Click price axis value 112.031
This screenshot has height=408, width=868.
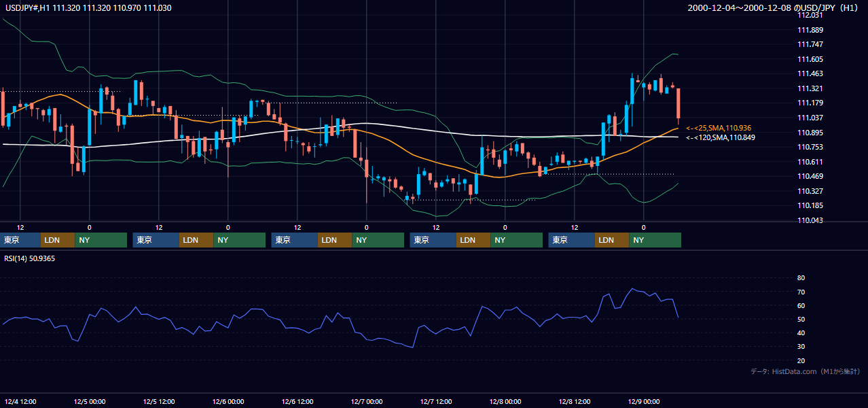pos(810,15)
